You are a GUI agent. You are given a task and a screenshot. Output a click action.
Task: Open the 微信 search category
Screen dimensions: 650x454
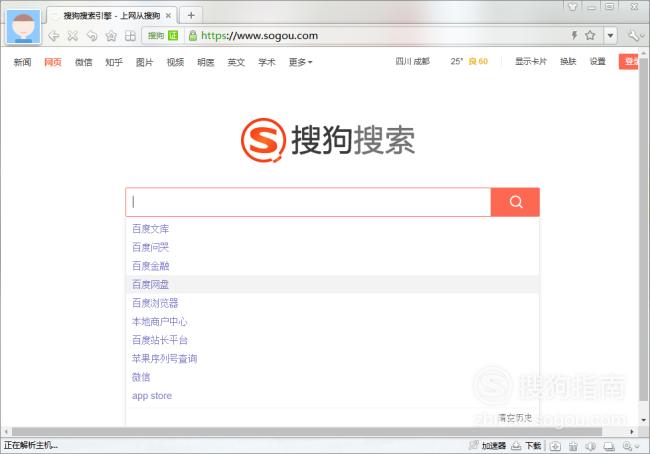(83, 62)
